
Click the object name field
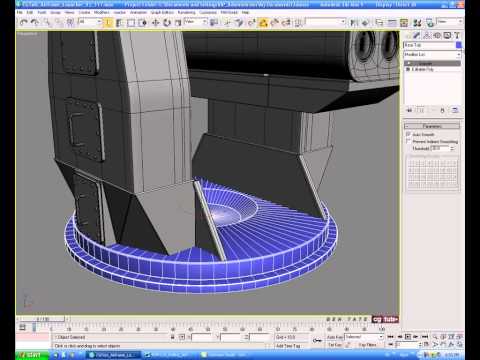429,45
